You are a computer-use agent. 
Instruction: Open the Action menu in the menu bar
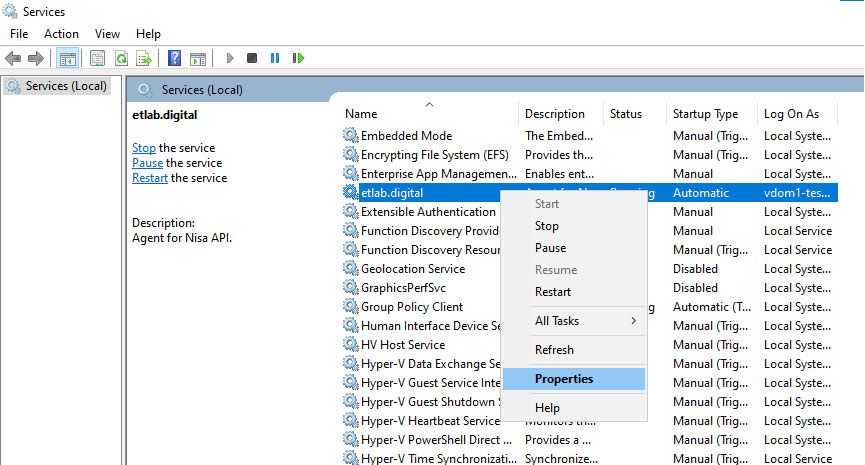[x=61, y=34]
